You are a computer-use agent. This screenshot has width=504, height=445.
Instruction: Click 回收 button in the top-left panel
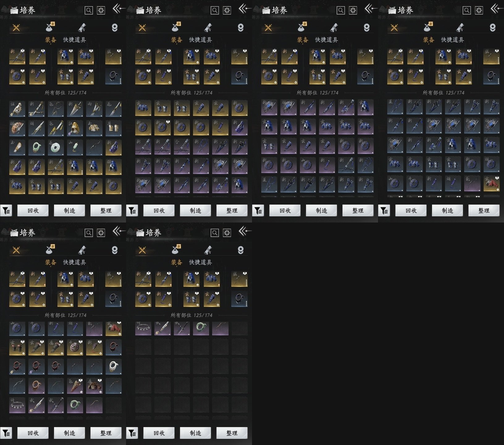tap(33, 211)
